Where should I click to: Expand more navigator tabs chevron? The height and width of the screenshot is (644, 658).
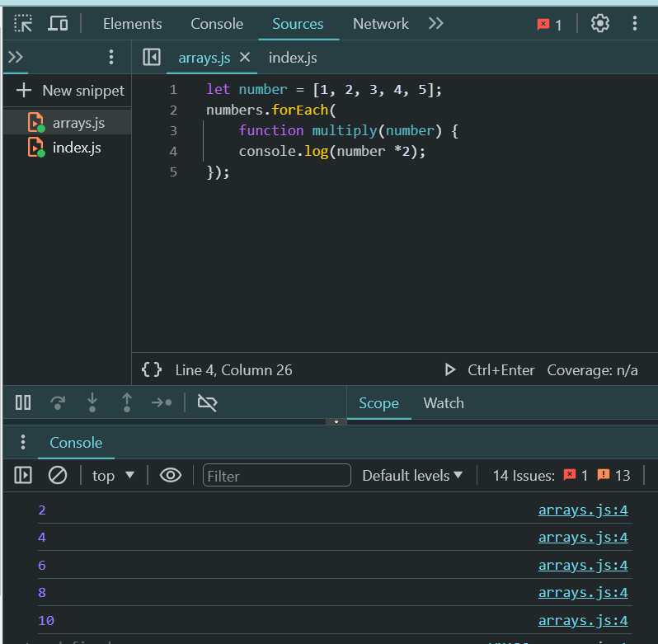click(16, 57)
